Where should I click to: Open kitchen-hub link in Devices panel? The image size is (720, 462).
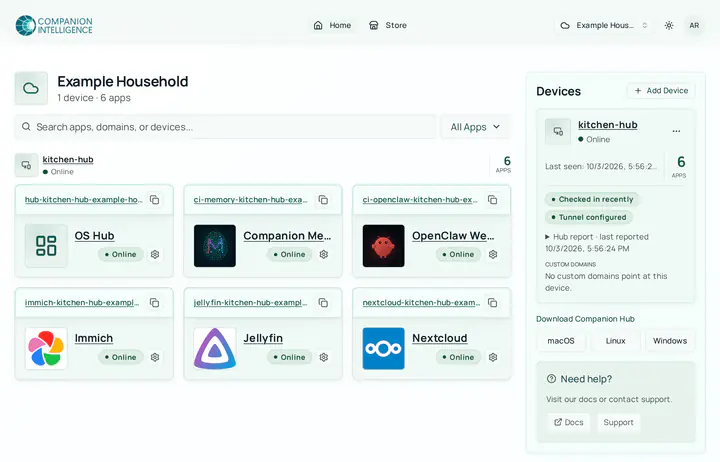(x=608, y=125)
